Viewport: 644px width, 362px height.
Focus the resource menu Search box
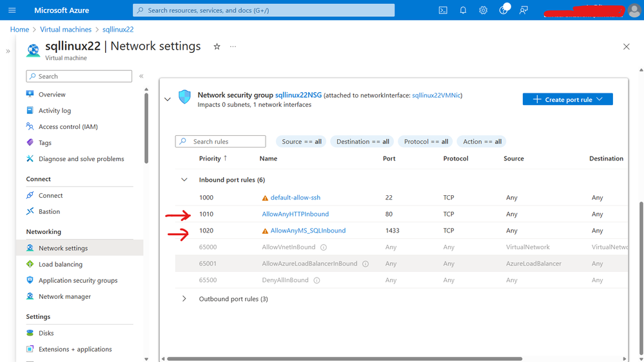pyautogui.click(x=79, y=77)
